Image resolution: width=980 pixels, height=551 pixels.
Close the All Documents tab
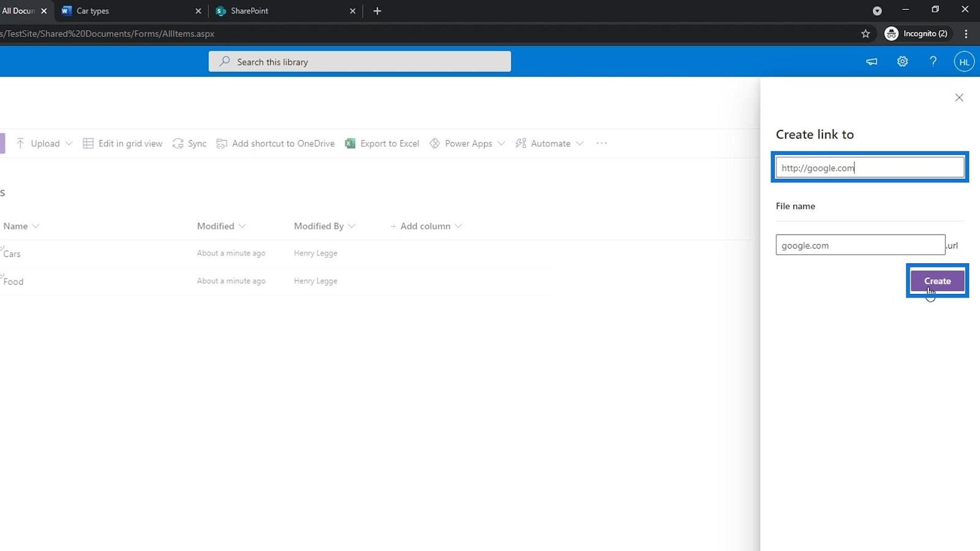pyautogui.click(x=43, y=11)
